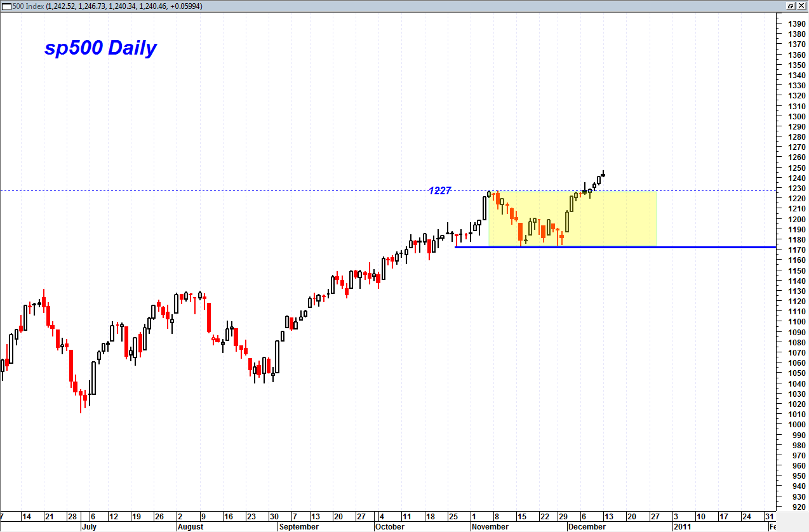The width and height of the screenshot is (809, 532).
Task: Click the most recent candlestick above 1240
Action: 603,174
